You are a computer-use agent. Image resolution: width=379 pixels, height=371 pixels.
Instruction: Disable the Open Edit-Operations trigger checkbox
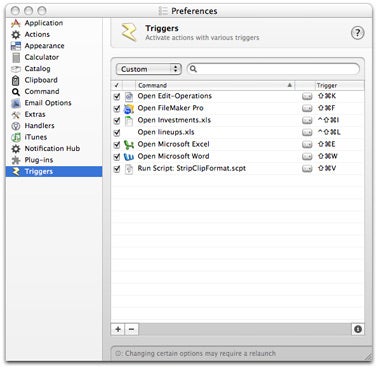click(117, 96)
